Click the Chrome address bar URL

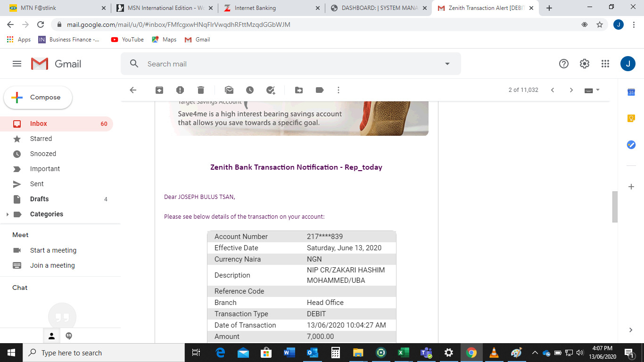(x=179, y=25)
